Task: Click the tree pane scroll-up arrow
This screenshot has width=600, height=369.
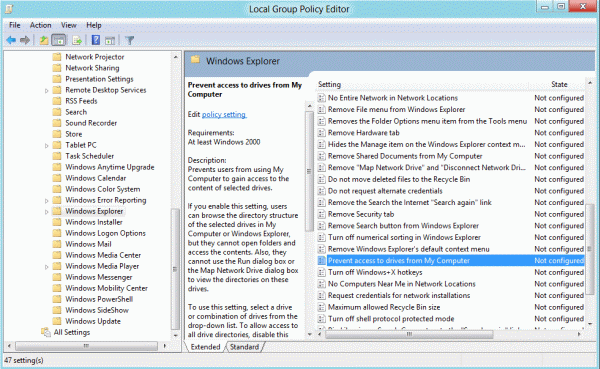Action: (175, 57)
